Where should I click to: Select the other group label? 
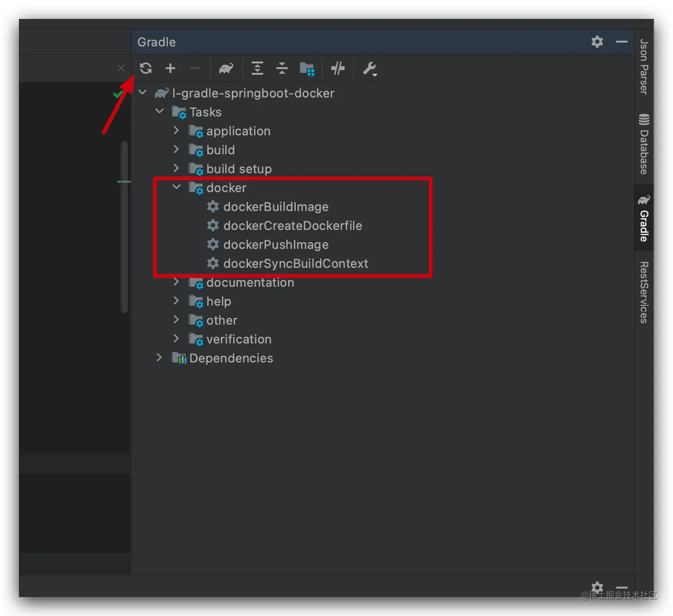(222, 320)
